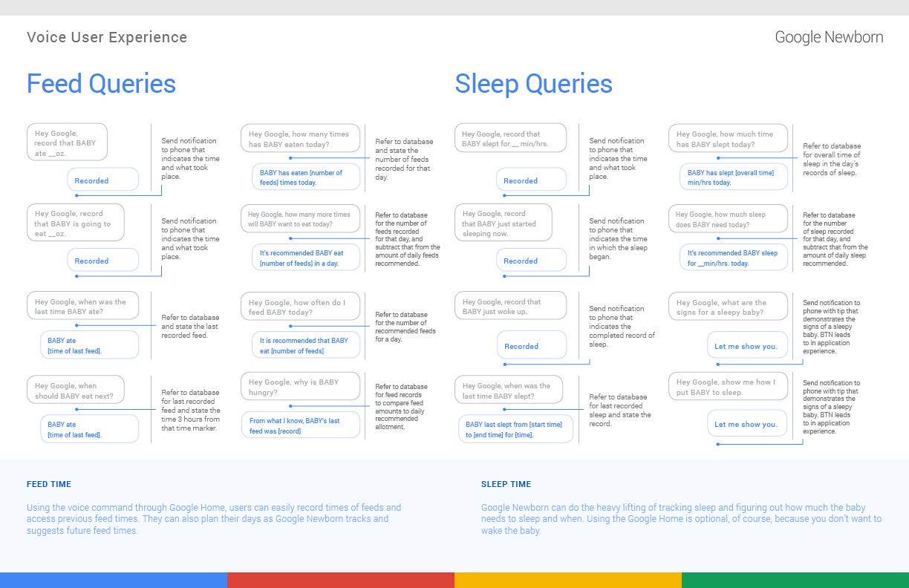The height and width of the screenshot is (588, 909).
Task: Select "when should BABY eat next?" bubble
Action: coord(75,390)
